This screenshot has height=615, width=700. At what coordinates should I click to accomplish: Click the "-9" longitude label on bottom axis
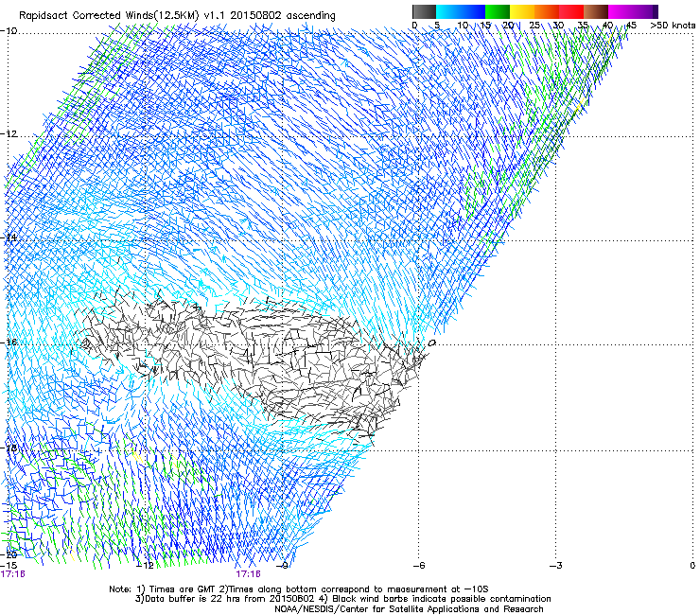(282, 566)
